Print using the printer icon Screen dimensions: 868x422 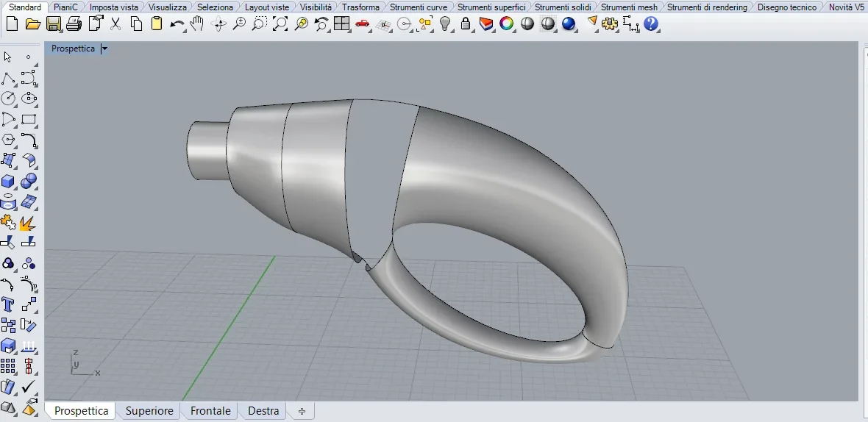[74, 24]
